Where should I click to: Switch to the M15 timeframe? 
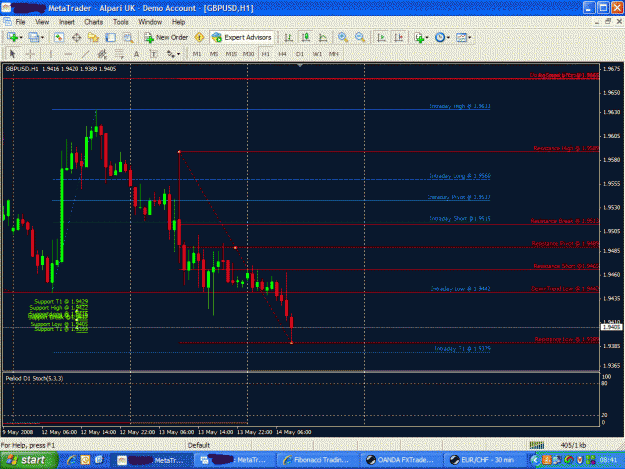coord(231,54)
